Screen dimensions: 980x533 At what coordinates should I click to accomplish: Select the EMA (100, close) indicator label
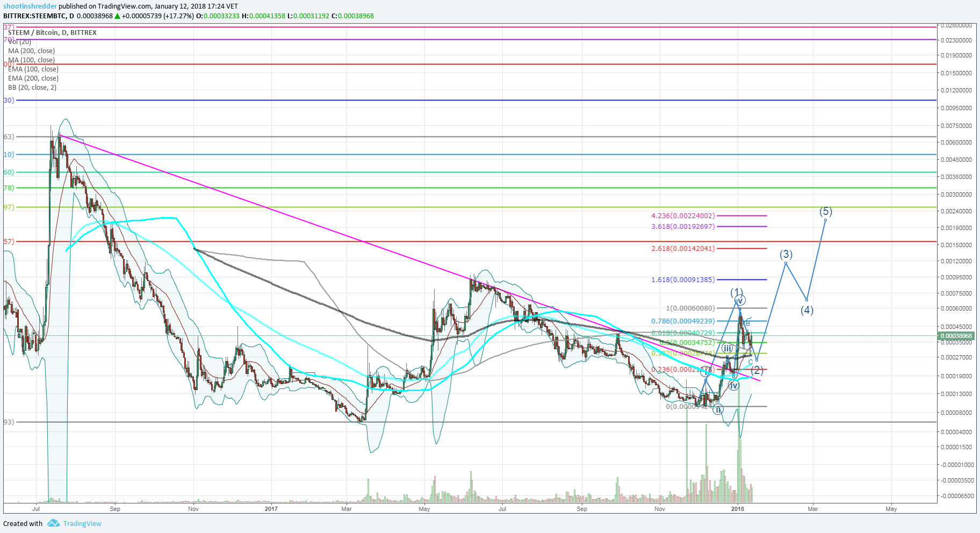click(x=33, y=69)
